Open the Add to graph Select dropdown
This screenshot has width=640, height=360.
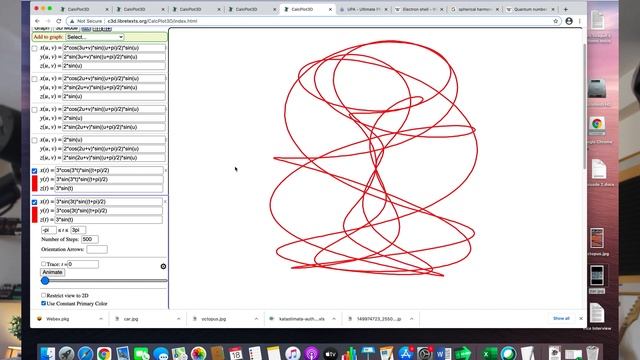click(x=95, y=37)
